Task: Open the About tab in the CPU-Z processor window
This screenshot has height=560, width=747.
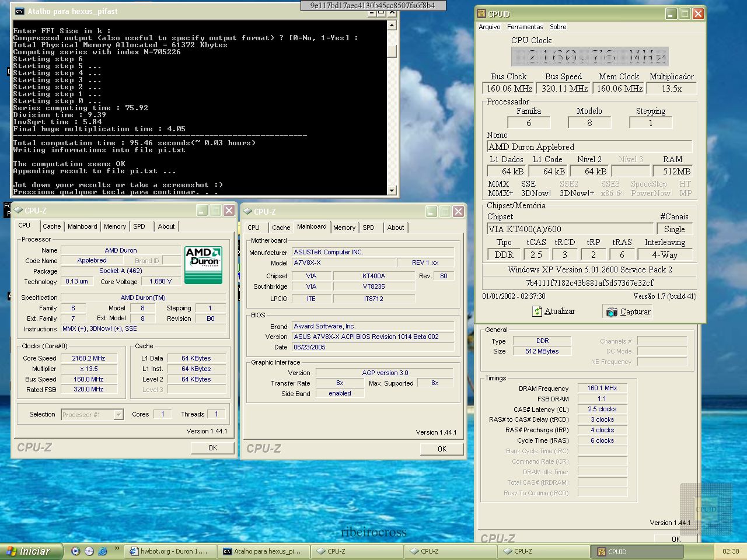Action: click(x=166, y=226)
